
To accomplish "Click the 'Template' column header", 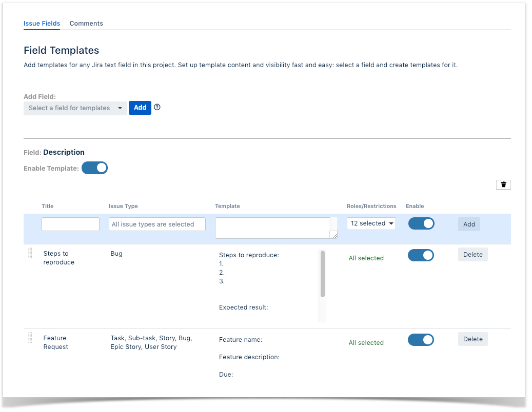I will click(227, 206).
